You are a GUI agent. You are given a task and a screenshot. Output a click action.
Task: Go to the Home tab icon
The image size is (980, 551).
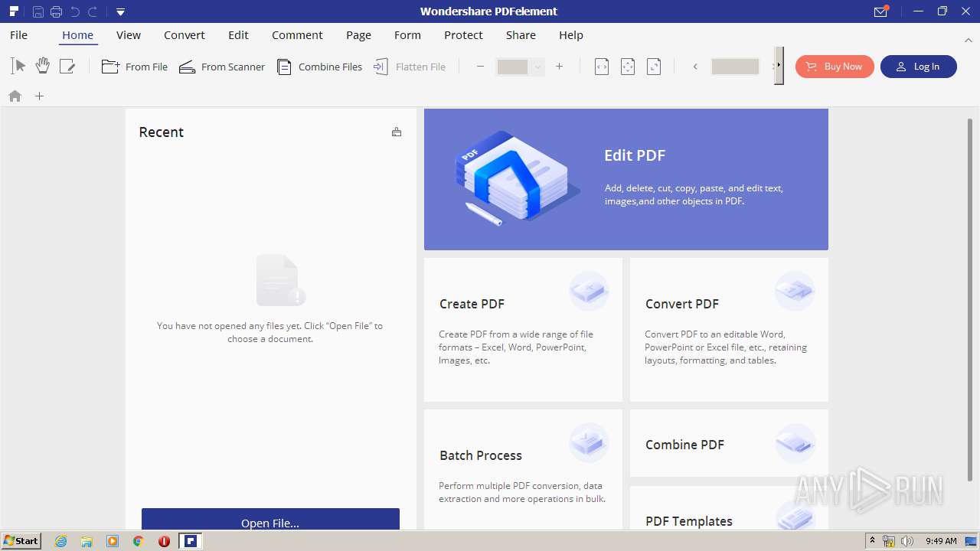[x=15, y=96]
